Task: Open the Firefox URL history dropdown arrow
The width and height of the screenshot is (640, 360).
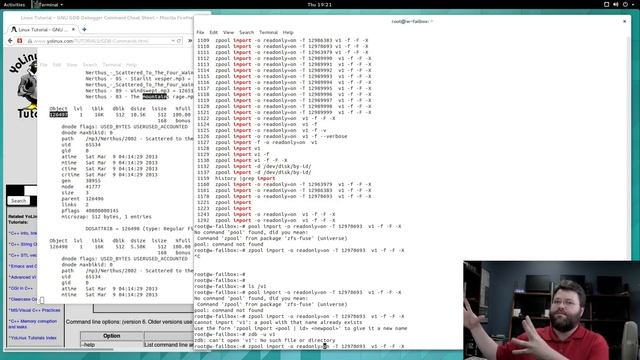Action: coord(173,41)
